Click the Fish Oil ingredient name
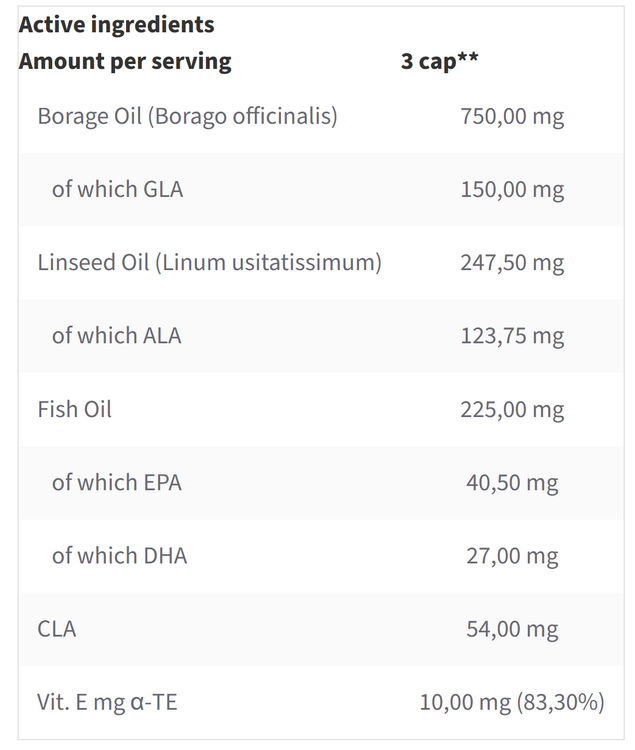This screenshot has width=635, height=750. tap(74, 409)
